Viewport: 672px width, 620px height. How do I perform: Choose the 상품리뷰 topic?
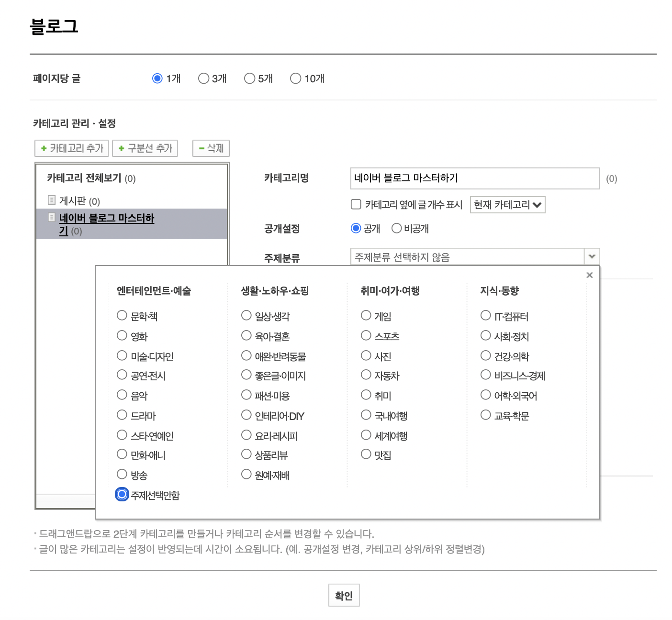pos(246,454)
